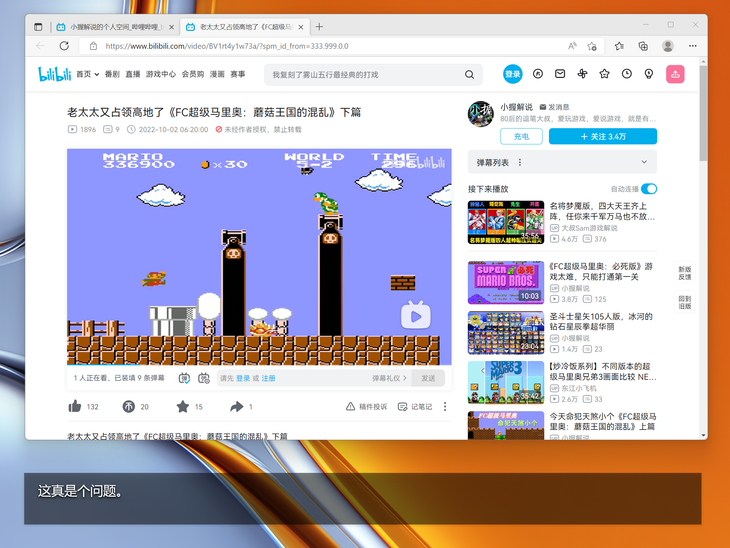730x548 pixels.
Task: Open 名将梦魇版 recommended video thumbnail
Action: [506, 222]
